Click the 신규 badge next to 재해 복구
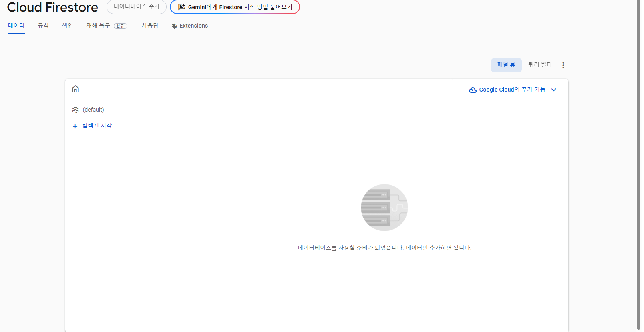This screenshot has width=644, height=332. coord(121,26)
